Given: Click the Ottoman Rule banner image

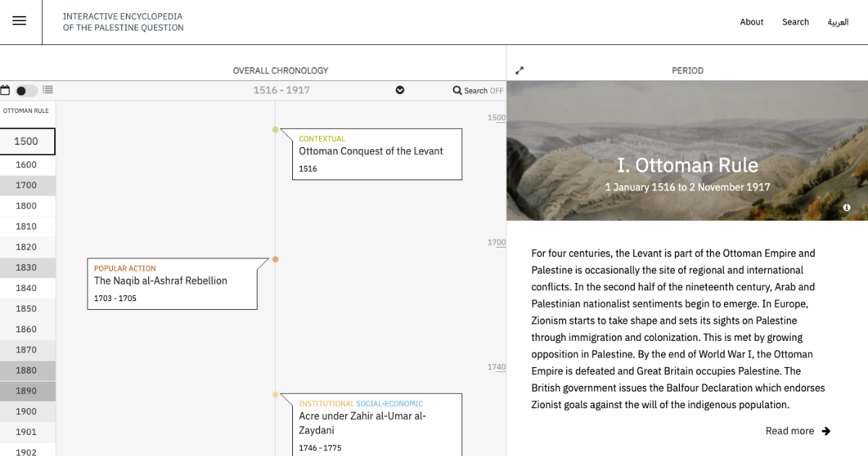Looking at the screenshot, I should tap(687, 151).
